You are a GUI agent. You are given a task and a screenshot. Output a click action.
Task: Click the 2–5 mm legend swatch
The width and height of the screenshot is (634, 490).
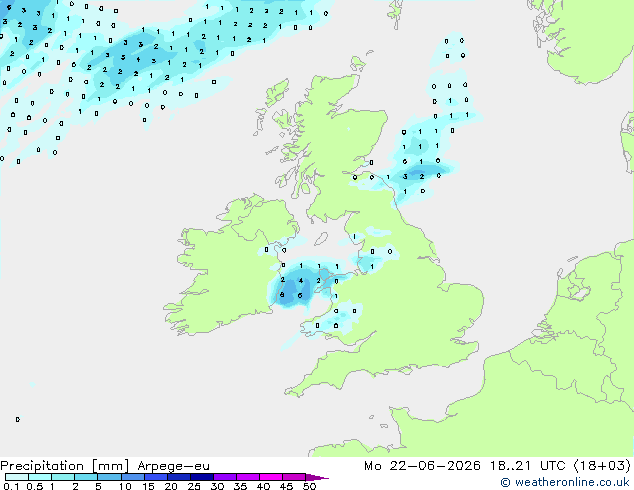pos(86,477)
